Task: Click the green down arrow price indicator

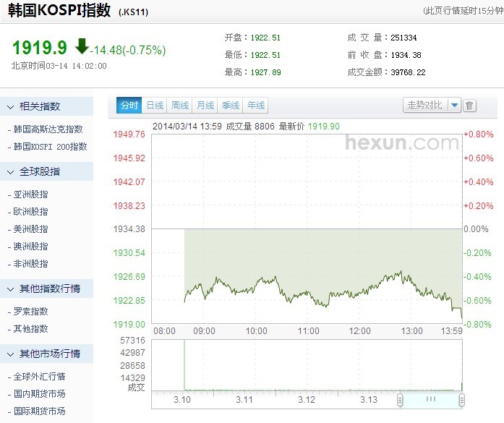Action: 82,46
